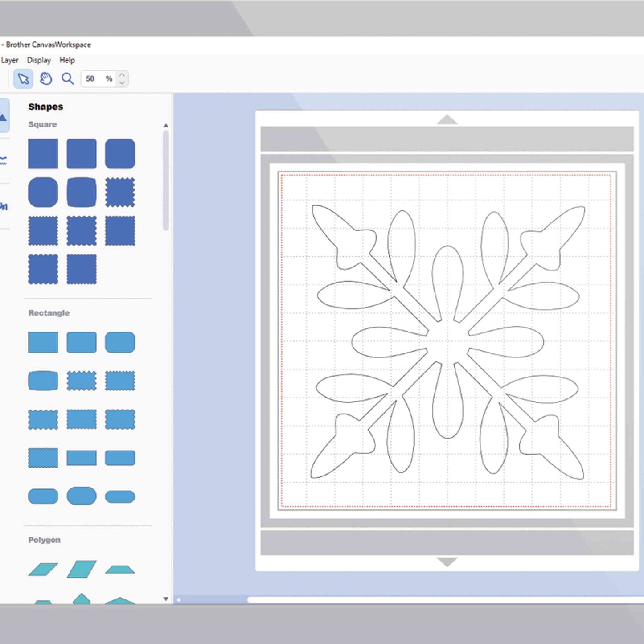This screenshot has height=644, width=644.
Task: Increase zoom percentage with up arrow
Action: click(x=122, y=74)
